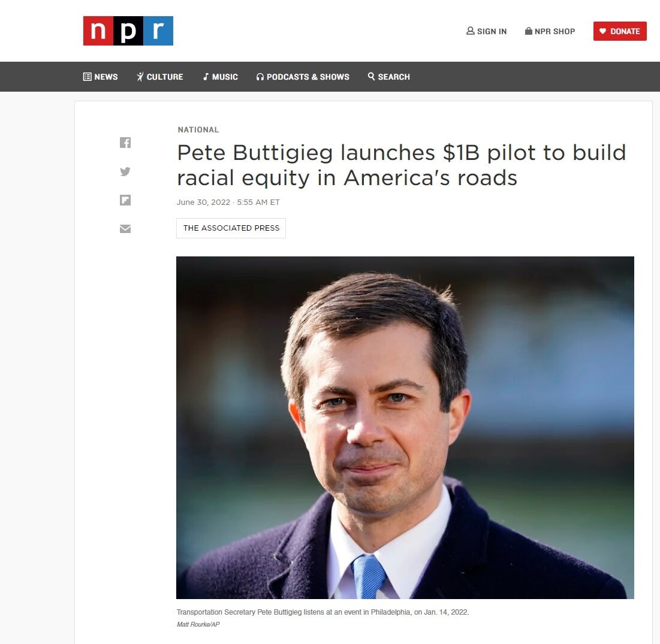The width and height of the screenshot is (660, 644).
Task: Share article via Facebook icon
Action: pyautogui.click(x=125, y=143)
